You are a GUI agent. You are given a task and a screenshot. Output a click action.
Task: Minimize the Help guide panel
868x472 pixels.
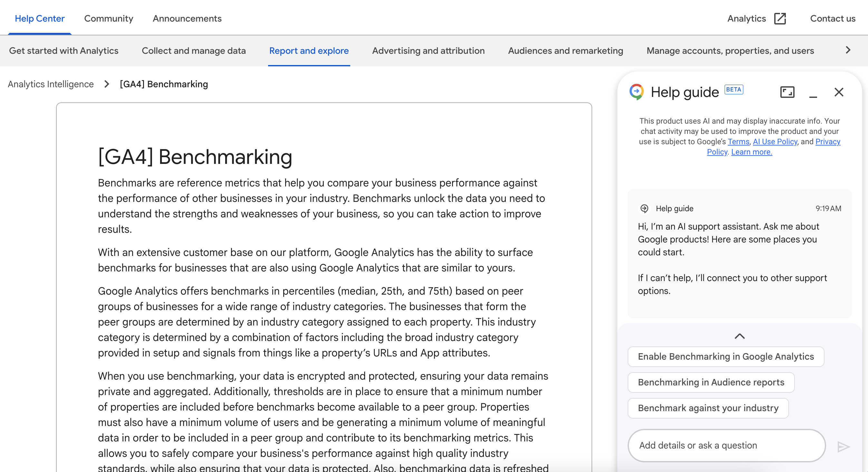[x=813, y=93]
